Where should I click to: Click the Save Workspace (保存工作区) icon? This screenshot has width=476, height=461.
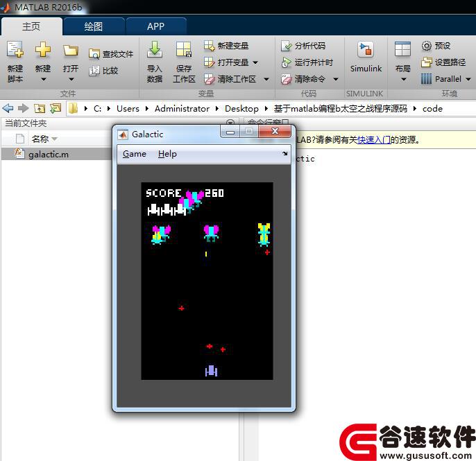[184, 49]
